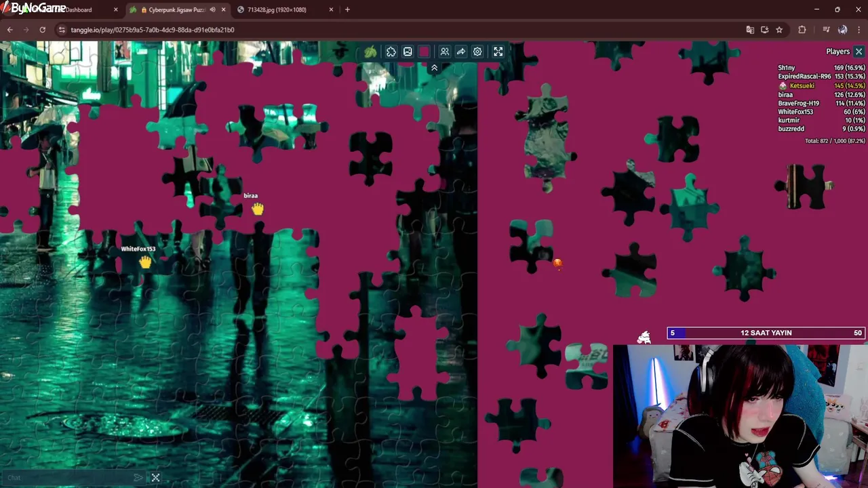Click WhiteFox153's hand cursor
Viewport: 868px width, 488px height.
(x=145, y=262)
